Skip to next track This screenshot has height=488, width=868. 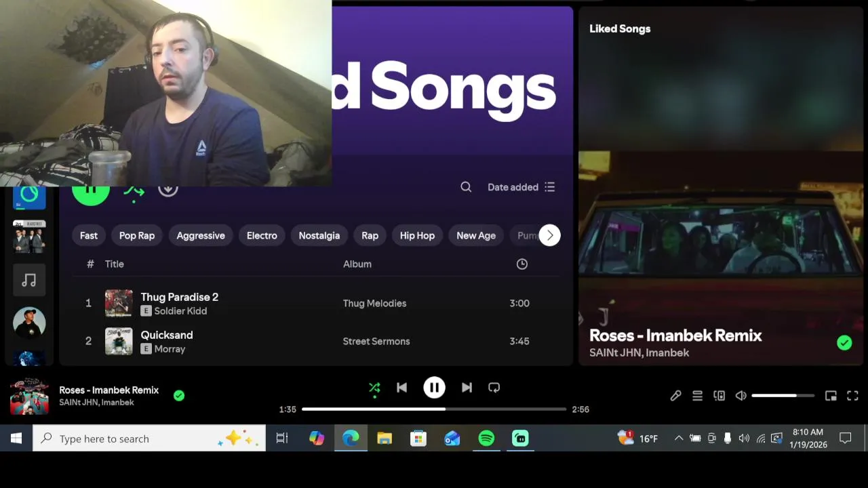(x=467, y=388)
